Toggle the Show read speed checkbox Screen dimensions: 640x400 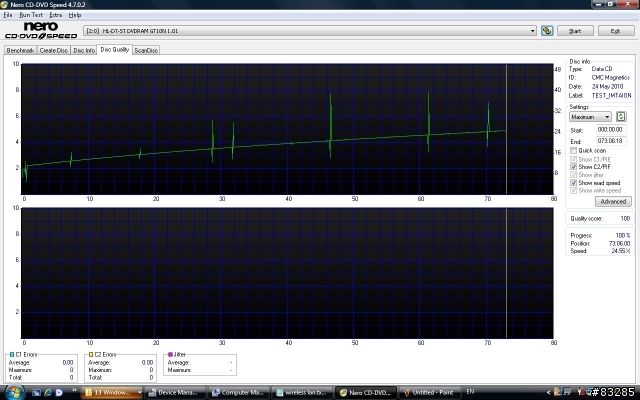(x=573, y=182)
